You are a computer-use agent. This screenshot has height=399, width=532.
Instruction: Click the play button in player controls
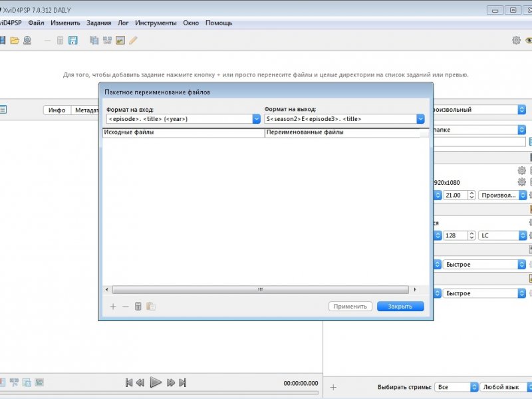click(x=156, y=382)
